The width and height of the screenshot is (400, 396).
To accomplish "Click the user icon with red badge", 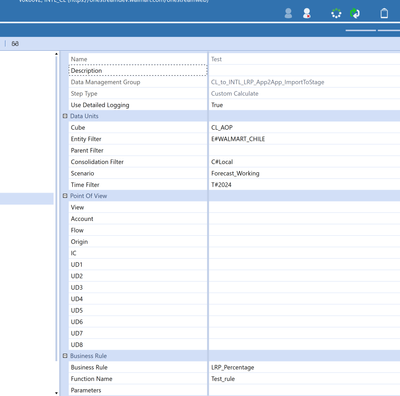I will pyautogui.click(x=307, y=13).
